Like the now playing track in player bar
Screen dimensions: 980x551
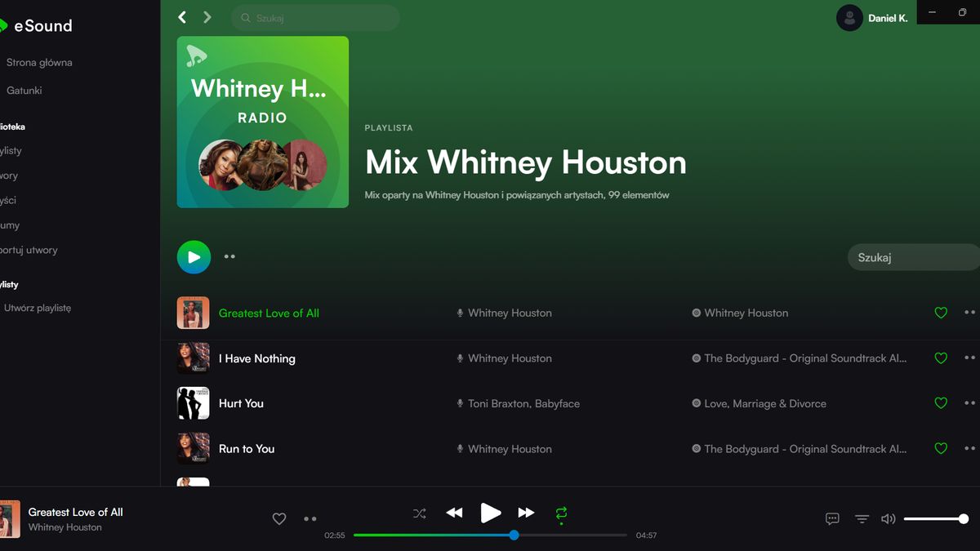pos(279,518)
